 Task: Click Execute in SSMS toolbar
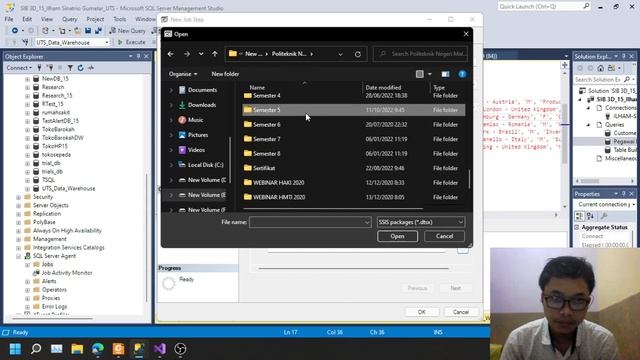coord(131,42)
